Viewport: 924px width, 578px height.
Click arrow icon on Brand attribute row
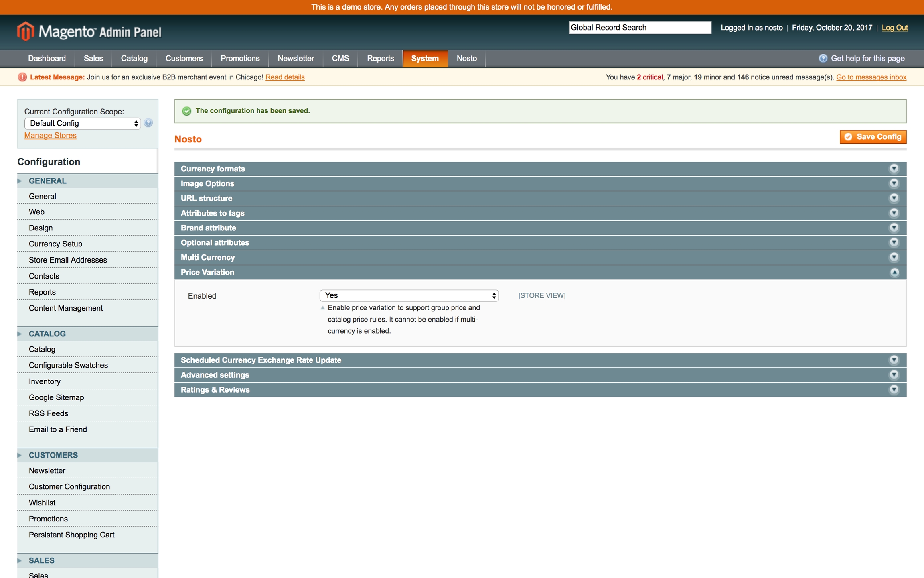(894, 228)
